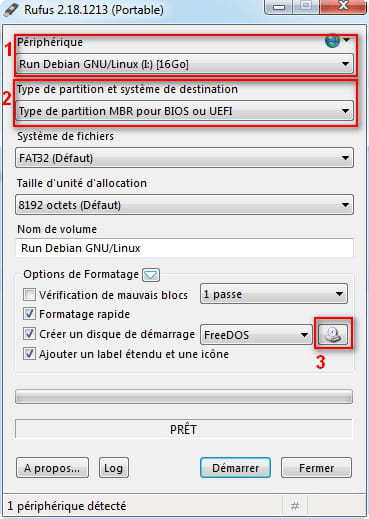
Task: Click the globe language icon
Action: [332, 41]
